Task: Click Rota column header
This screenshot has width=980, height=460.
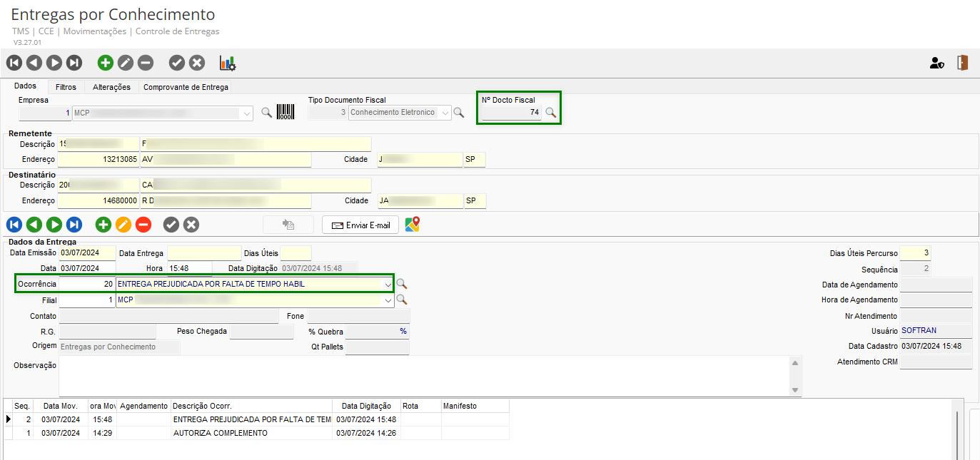Action: pos(420,406)
